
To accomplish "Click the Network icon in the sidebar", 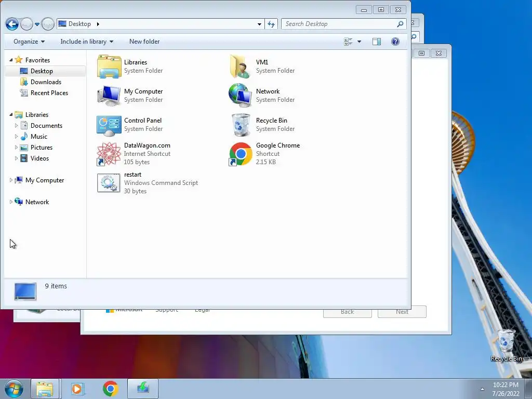I will 19,202.
